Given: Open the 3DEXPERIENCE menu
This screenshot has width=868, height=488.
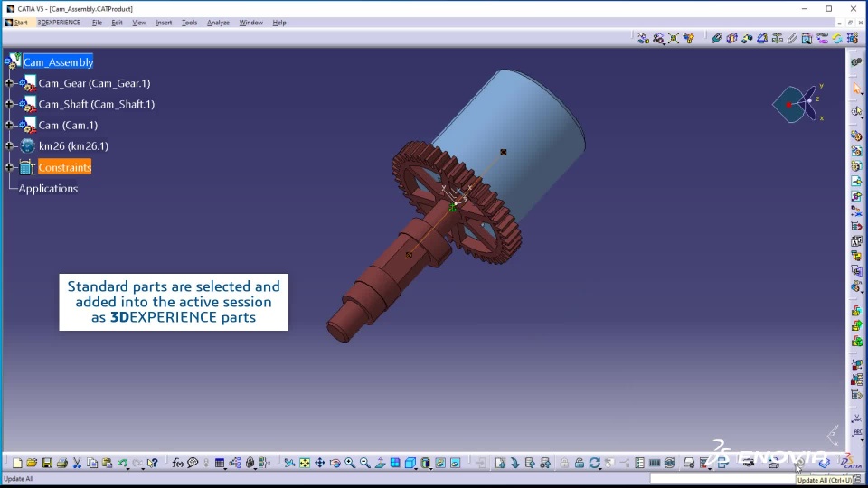Looking at the screenshot, I should tap(58, 23).
